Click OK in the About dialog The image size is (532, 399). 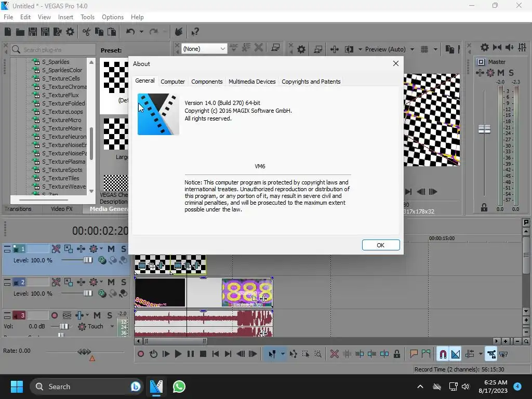coord(381,245)
